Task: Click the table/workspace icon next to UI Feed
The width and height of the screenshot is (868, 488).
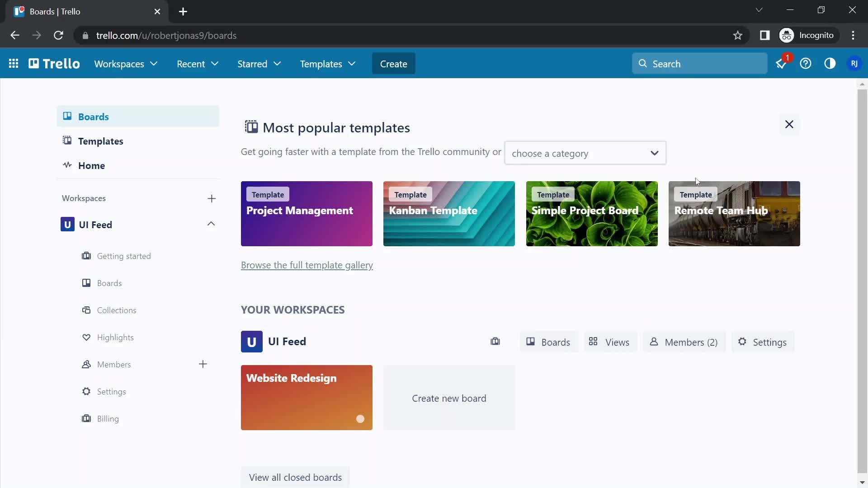Action: [x=495, y=342]
